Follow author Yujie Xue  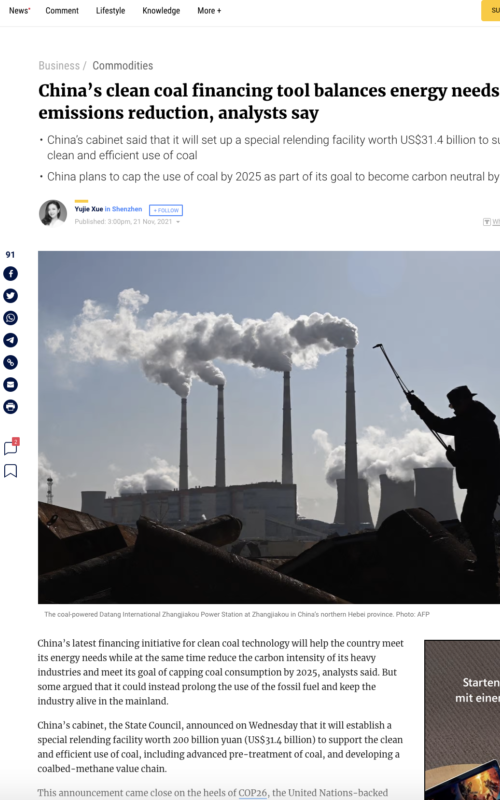tap(166, 210)
